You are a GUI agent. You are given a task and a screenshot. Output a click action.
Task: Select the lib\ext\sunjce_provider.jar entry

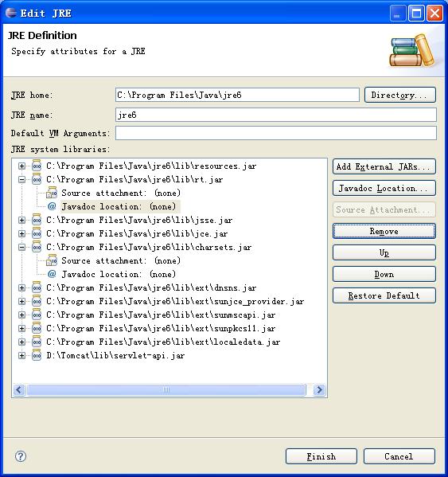tap(175, 301)
